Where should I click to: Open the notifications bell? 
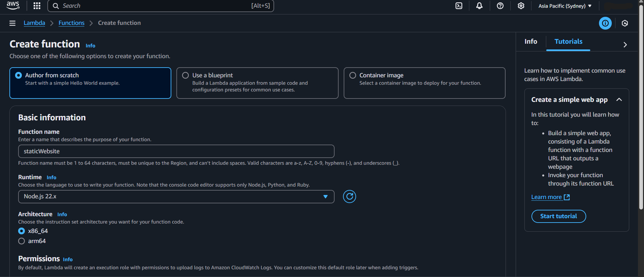pyautogui.click(x=479, y=6)
